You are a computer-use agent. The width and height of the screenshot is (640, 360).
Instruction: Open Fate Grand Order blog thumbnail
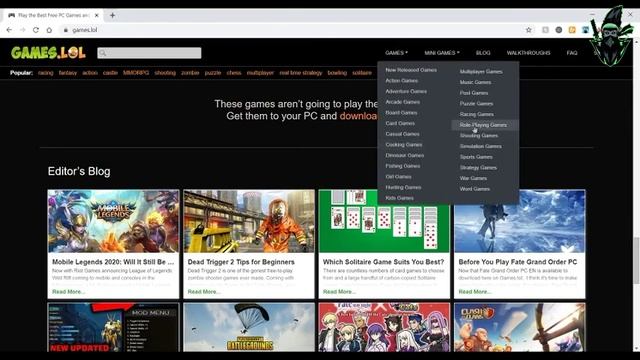[x=520, y=222]
